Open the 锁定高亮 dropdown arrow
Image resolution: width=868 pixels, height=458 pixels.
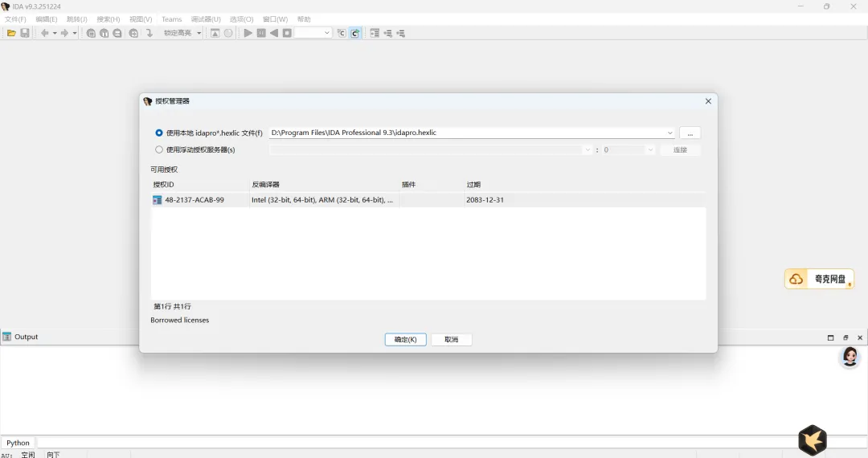(199, 33)
